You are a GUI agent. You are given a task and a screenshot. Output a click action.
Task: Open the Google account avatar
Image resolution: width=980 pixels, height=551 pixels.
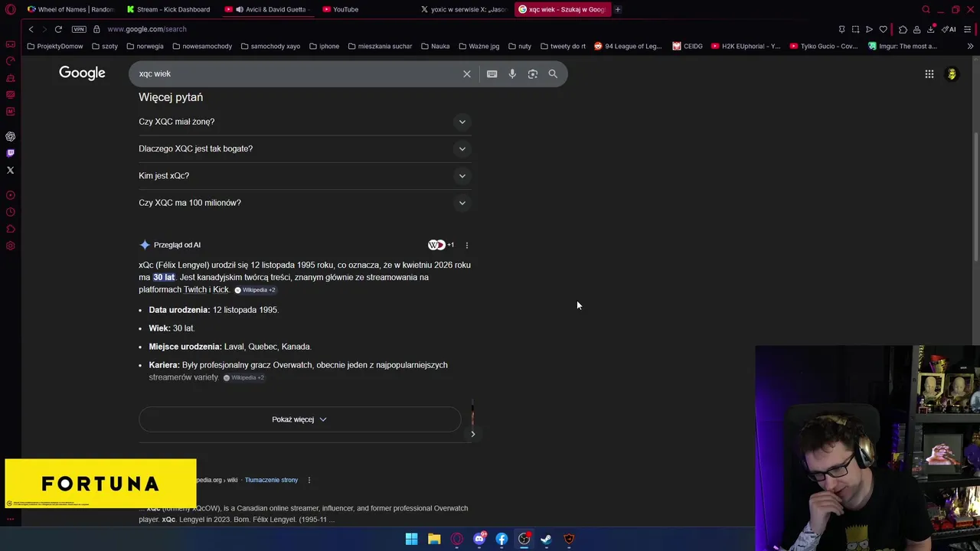tap(952, 74)
